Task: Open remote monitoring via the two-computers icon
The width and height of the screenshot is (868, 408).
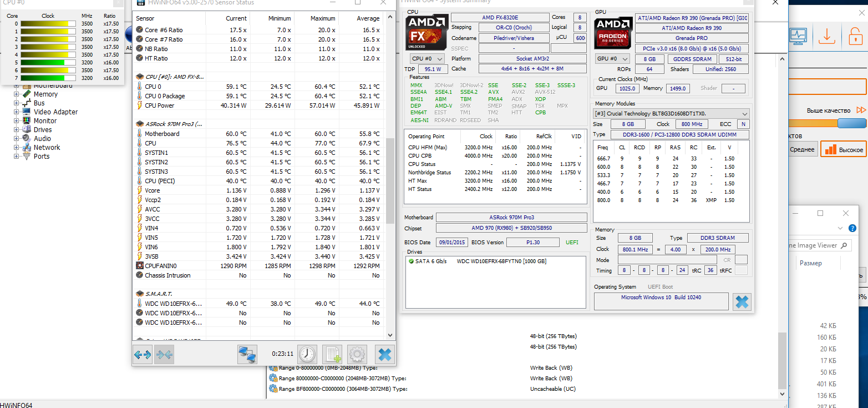Action: tap(247, 354)
